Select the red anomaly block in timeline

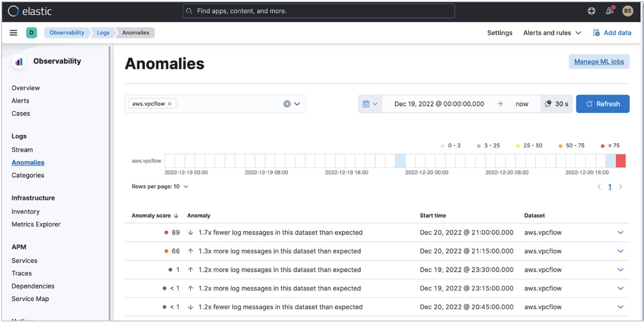coord(620,161)
